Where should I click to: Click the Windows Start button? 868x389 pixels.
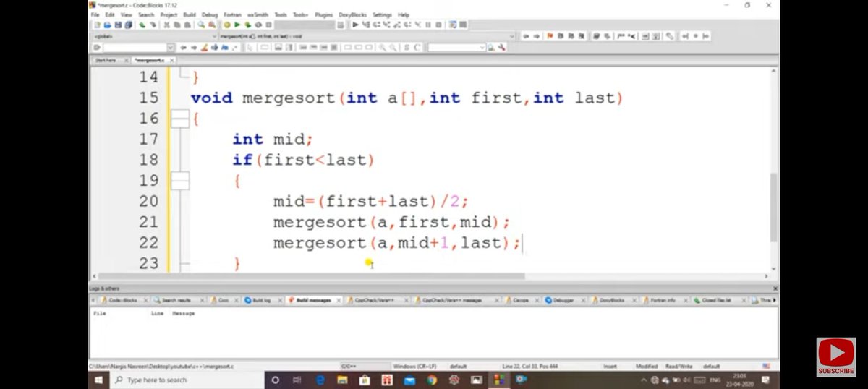[98, 380]
